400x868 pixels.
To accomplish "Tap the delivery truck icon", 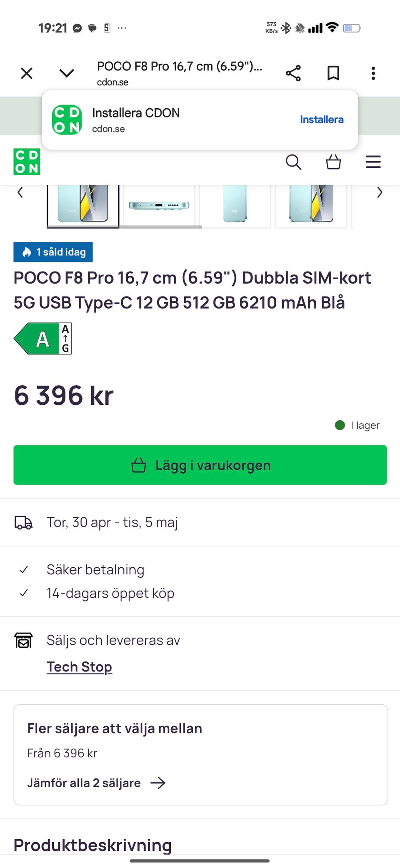I will [x=23, y=522].
